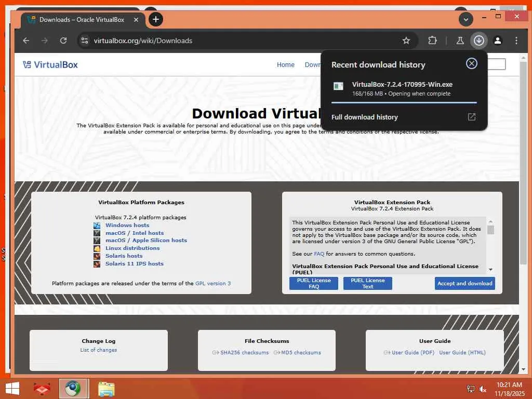
Task: Click the PUEL License Text button
Action: click(x=367, y=283)
